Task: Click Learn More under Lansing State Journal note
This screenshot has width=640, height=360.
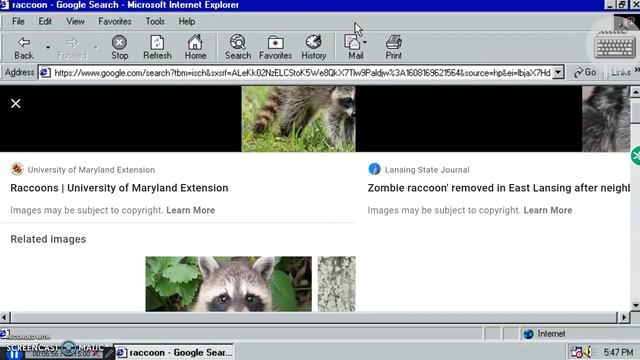Action: (x=548, y=210)
